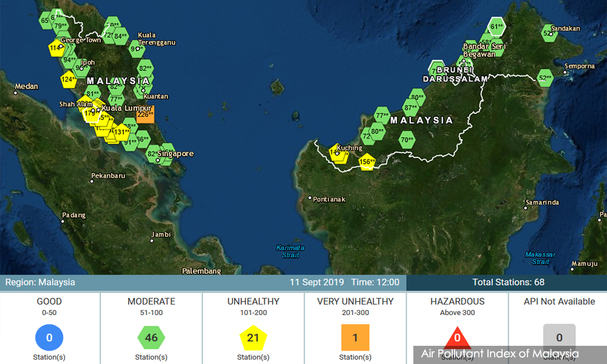Select the 'UNHEALTHY' legend heading
607x364 pixels.
253,302
